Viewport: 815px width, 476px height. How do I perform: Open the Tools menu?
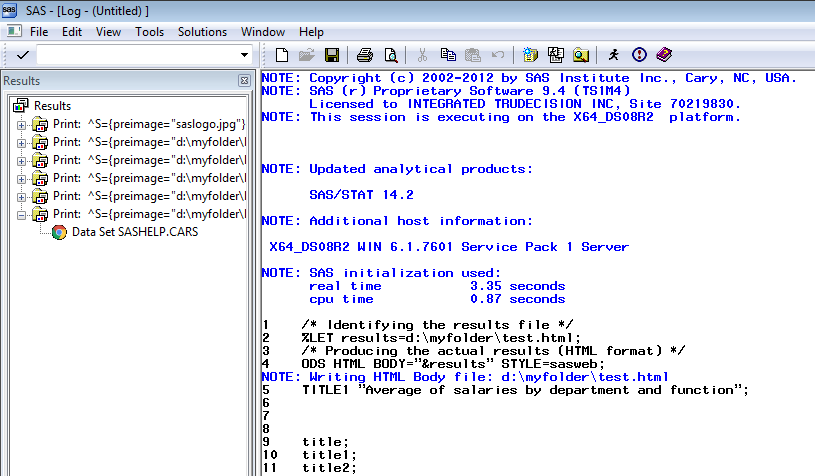pos(150,32)
